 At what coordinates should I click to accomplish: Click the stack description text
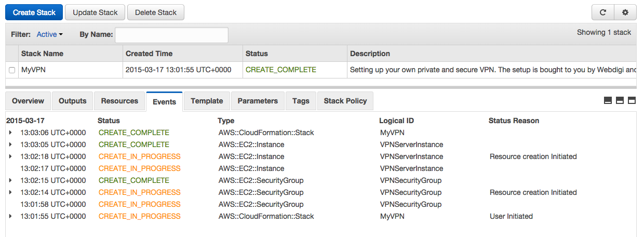coord(493,70)
